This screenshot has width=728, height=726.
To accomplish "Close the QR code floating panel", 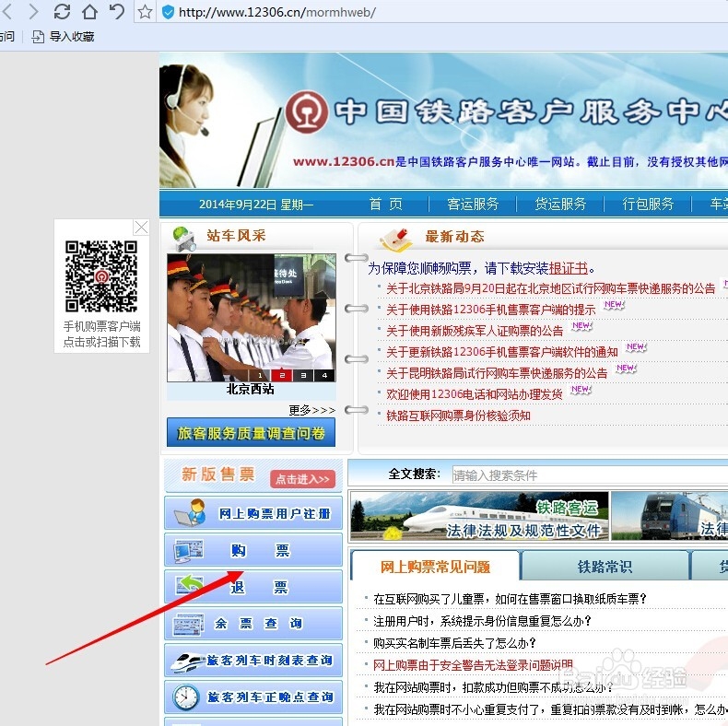I will pyautogui.click(x=141, y=227).
